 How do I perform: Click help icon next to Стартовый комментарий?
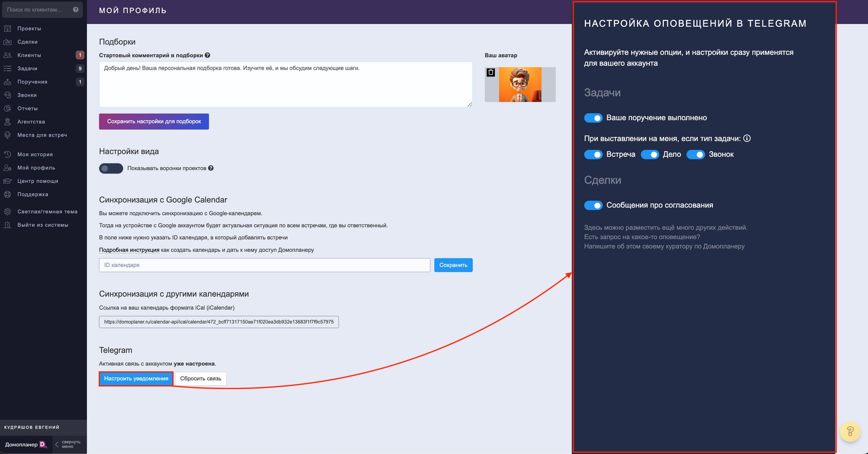pos(207,55)
